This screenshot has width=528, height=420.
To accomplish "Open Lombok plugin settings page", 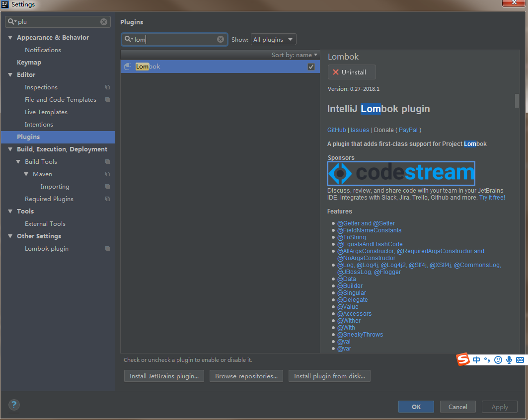I will click(47, 248).
